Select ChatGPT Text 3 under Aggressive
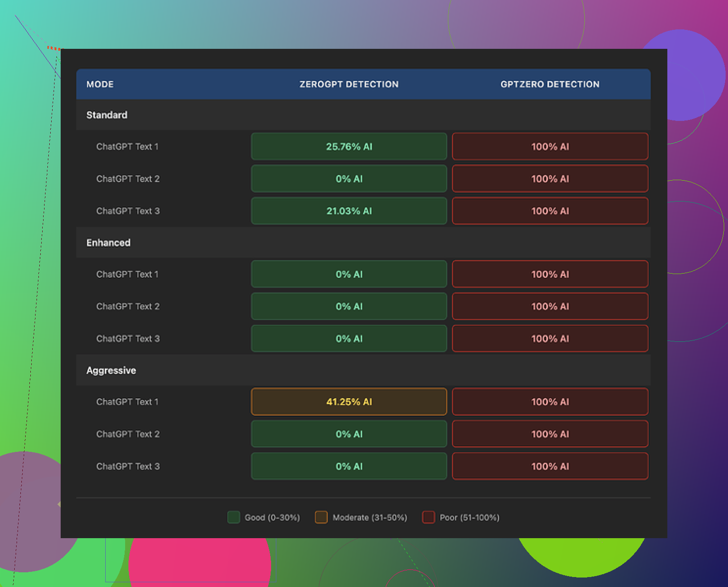Viewport: 728px width, 587px height. pyautogui.click(x=128, y=466)
